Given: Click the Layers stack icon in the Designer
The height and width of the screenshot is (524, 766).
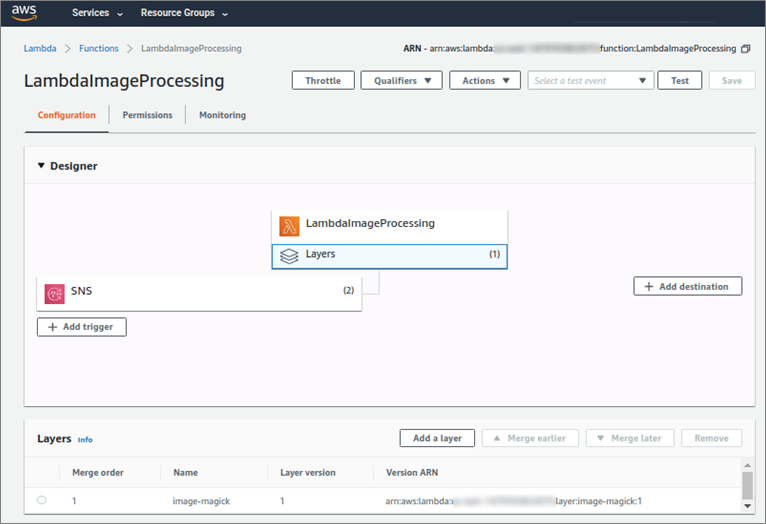Looking at the screenshot, I should coord(289,256).
